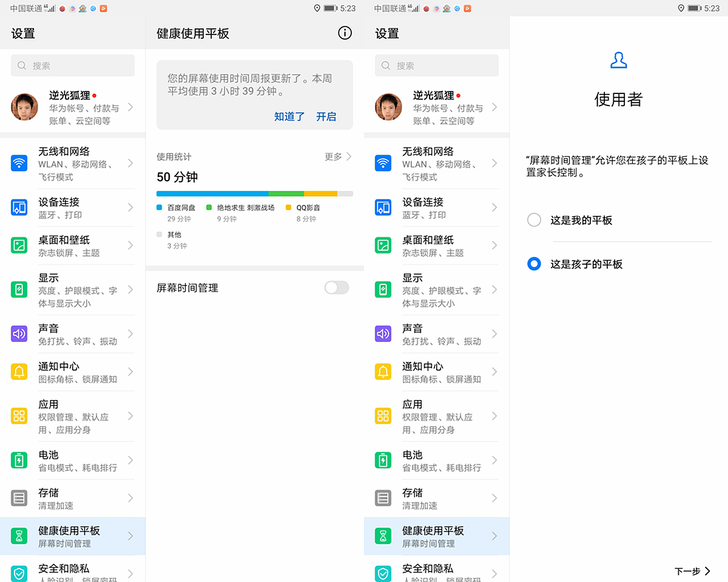
Task: Tap the 无线和网络 Wi-Fi icon in left screen
Action: pyautogui.click(x=19, y=163)
